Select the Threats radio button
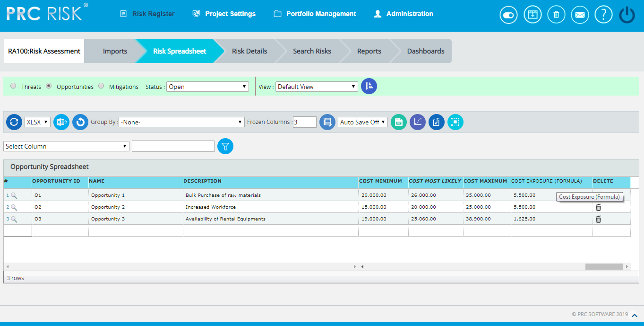Screen dimensions: 644x326 (x=13, y=86)
